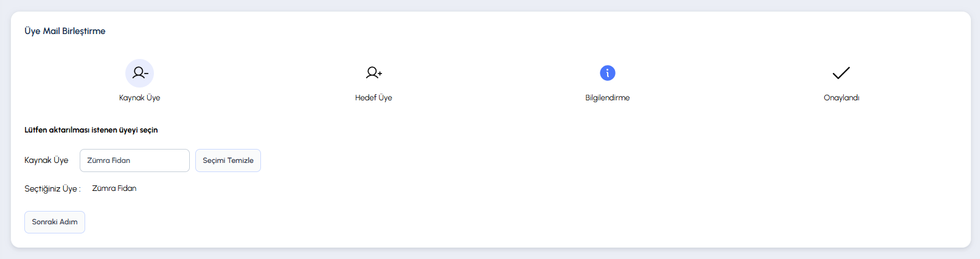Click the blue Bilgilendirme info icon
Viewport: 980px width, 259px height.
point(608,73)
